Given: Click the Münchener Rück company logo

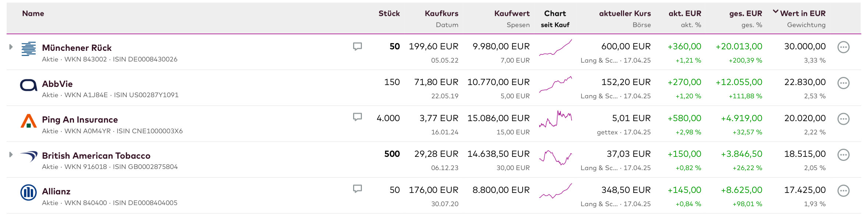Looking at the screenshot, I should (28, 49).
